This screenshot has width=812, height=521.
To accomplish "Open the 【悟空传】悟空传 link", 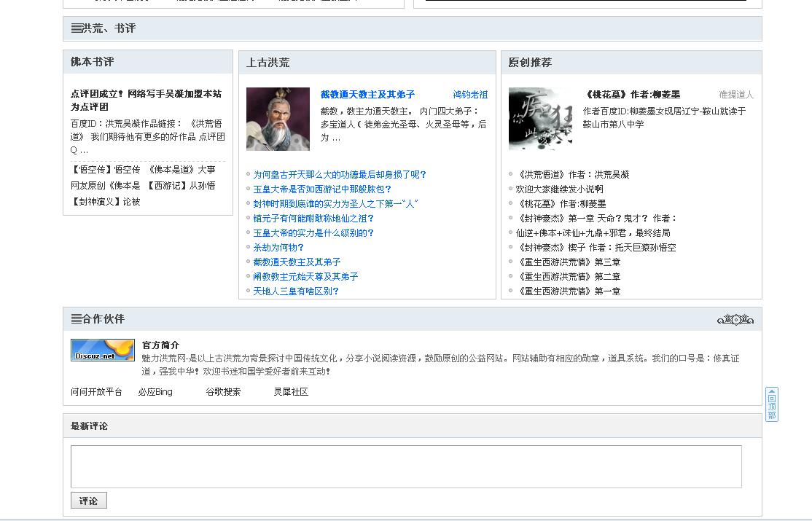I will (106, 170).
